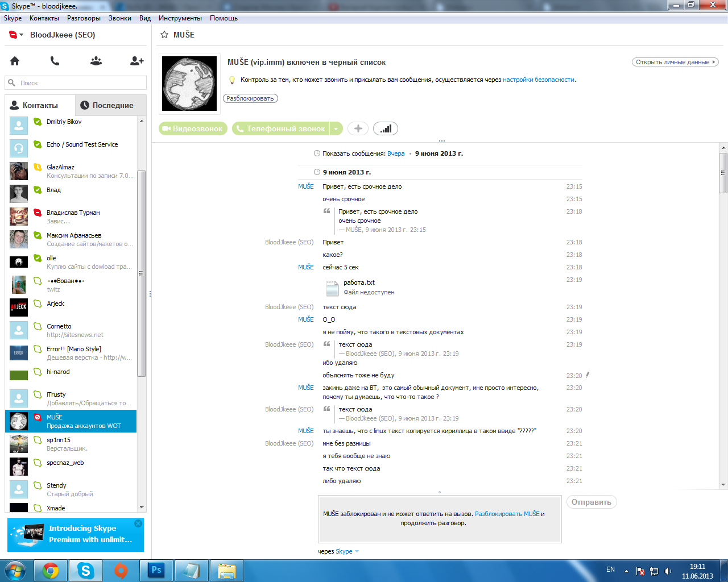Image resolution: width=728 pixels, height=582 pixels.
Task: Open the volume speaker tray icon
Action: (x=668, y=571)
